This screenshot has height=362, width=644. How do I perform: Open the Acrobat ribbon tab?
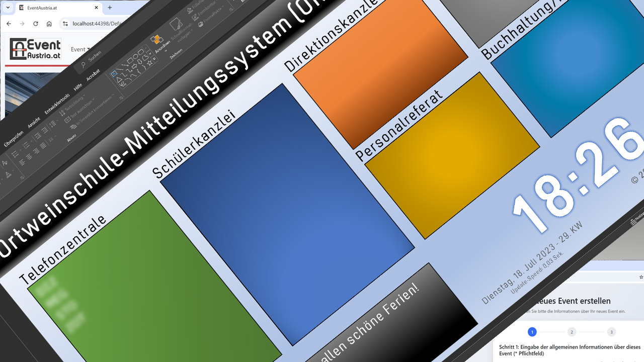93,75
